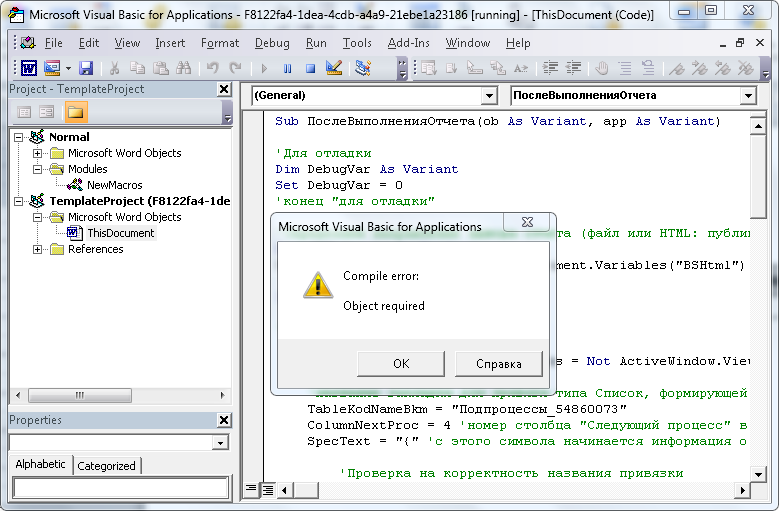Toggle Design Mode icon in toolbar
The width and height of the screenshot is (779, 511).
[x=334, y=68]
